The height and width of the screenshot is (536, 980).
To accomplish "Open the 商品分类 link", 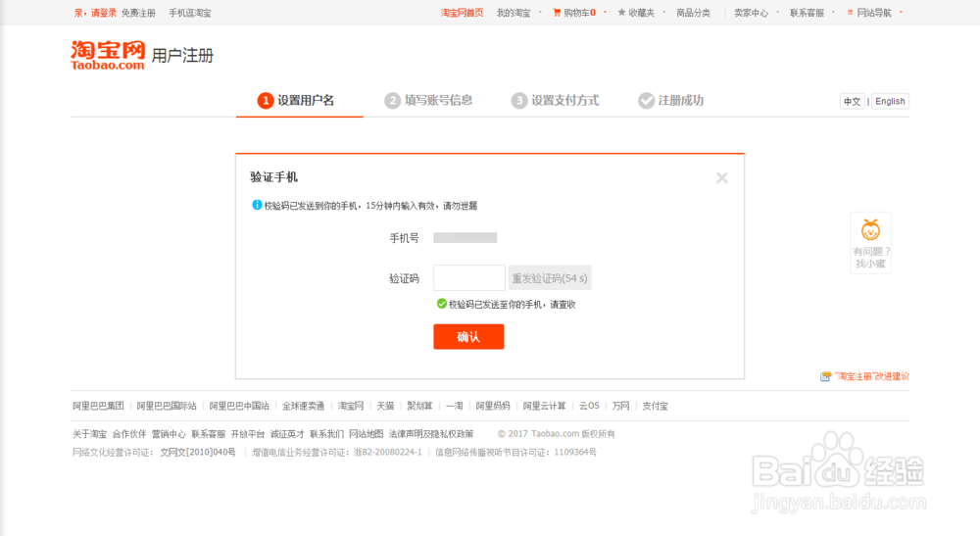I will tap(693, 13).
